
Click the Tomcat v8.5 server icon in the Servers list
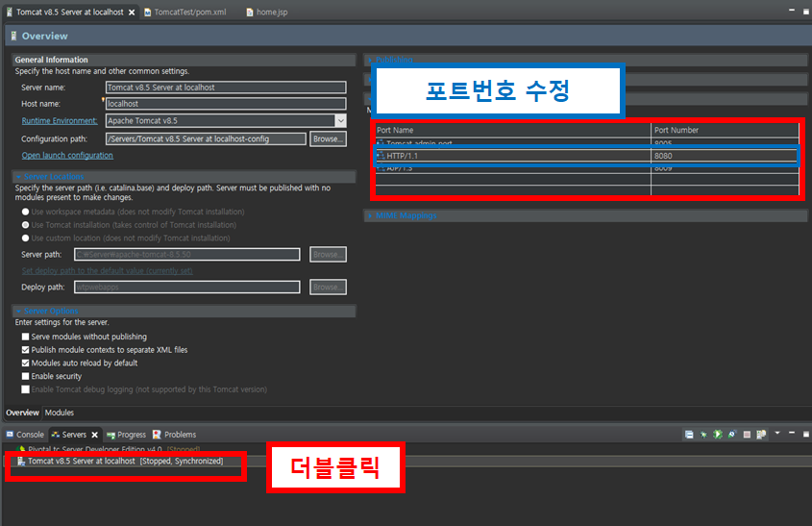(x=21, y=462)
